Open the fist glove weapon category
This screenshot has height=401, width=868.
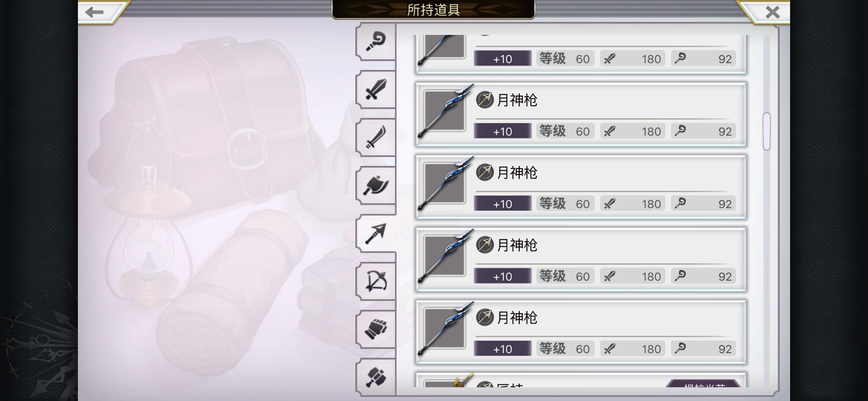click(375, 329)
